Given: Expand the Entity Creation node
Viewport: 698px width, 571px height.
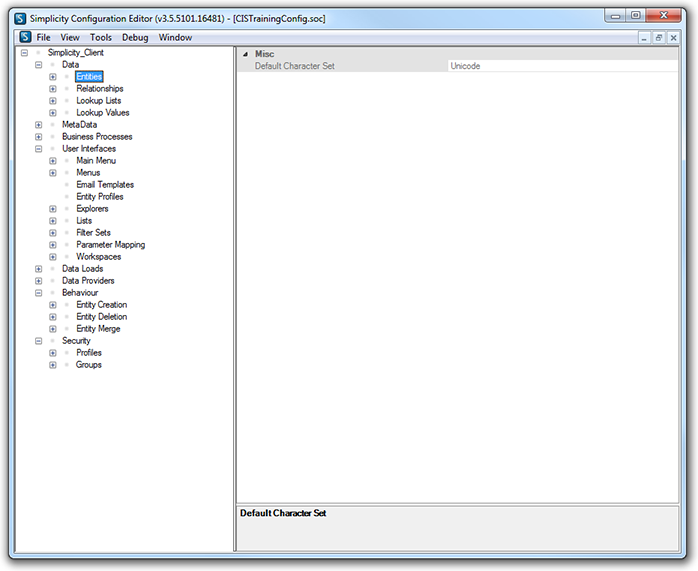Looking at the screenshot, I should (53, 305).
